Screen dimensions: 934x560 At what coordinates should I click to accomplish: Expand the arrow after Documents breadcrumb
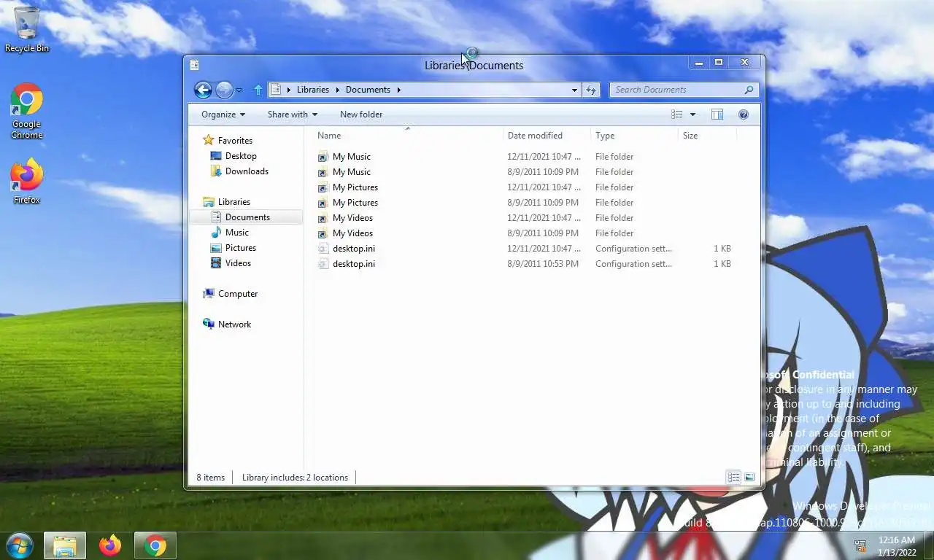(x=398, y=90)
